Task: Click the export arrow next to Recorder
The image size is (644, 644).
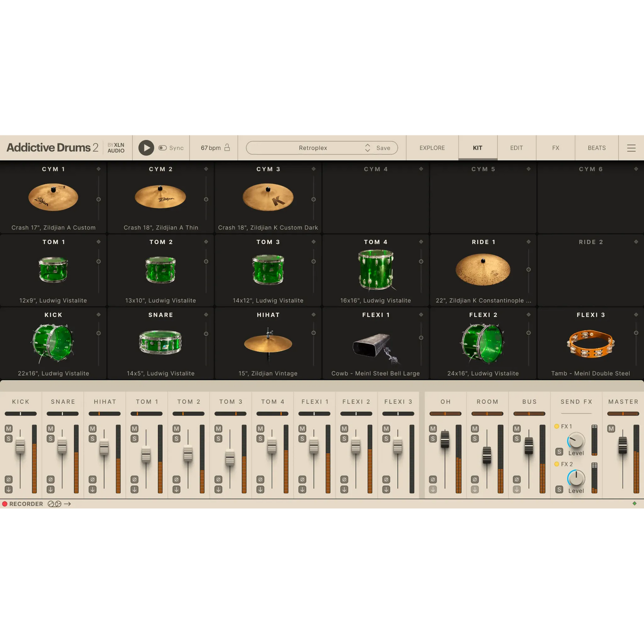Action: (68, 504)
